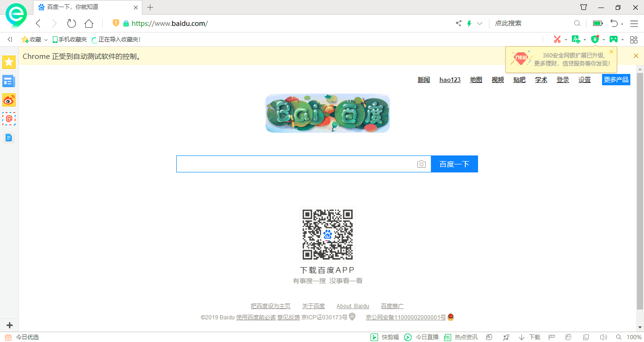Toggle sound with the speaker icon
Image resolution: width=644 pixels, height=342 pixels.
pos(603,337)
